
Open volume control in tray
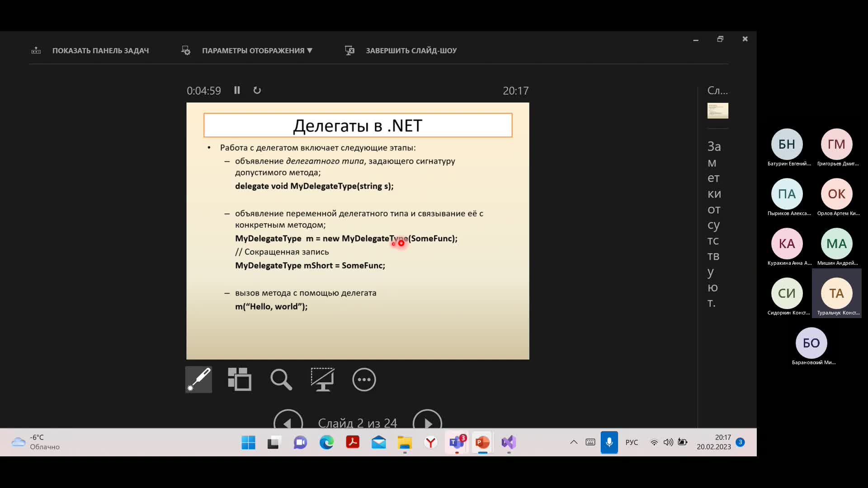pos(668,442)
